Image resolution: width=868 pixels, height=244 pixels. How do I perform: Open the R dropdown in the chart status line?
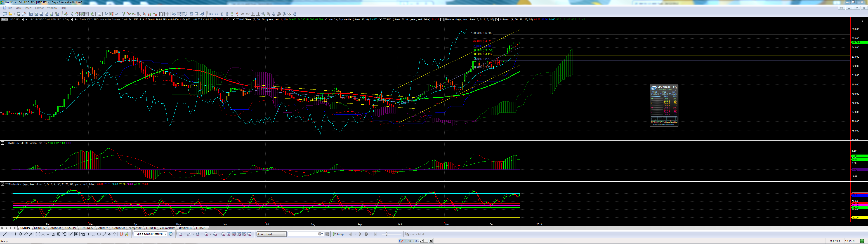point(76,20)
